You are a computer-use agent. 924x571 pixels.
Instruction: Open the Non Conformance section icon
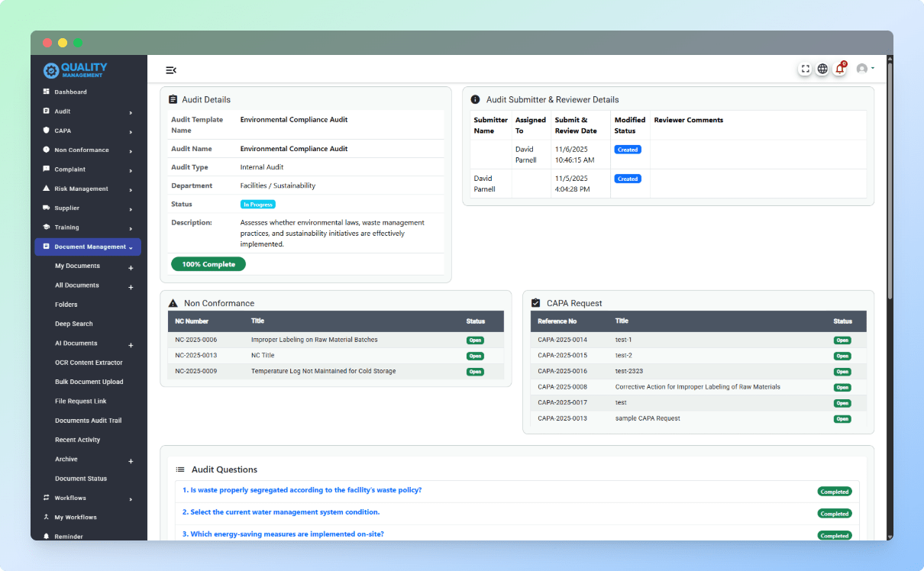tap(47, 150)
